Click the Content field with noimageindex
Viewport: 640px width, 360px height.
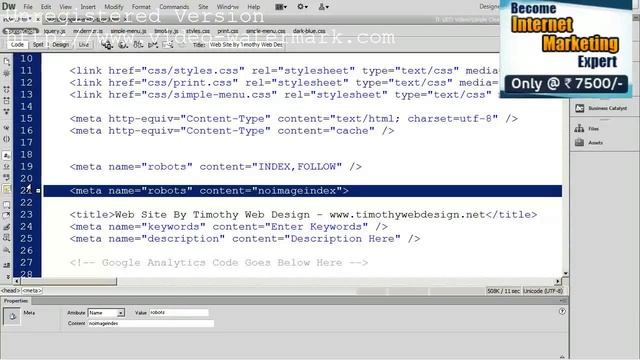pos(151,323)
